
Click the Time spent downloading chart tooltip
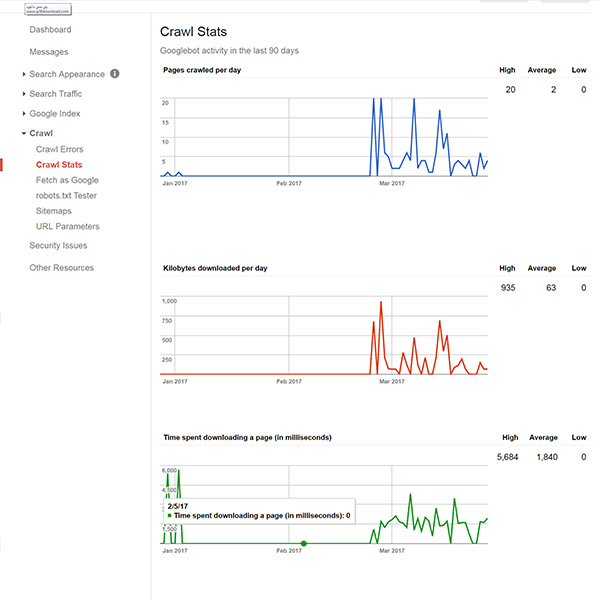tap(257, 511)
